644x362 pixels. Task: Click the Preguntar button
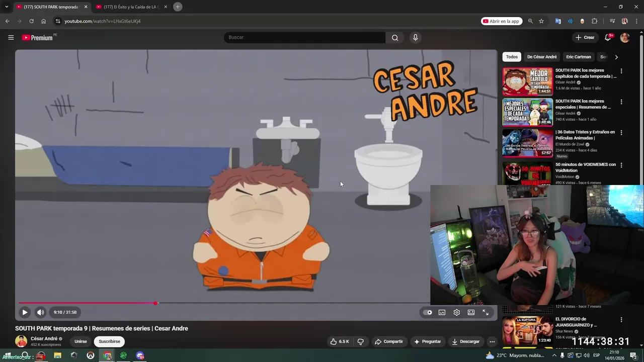(427, 341)
